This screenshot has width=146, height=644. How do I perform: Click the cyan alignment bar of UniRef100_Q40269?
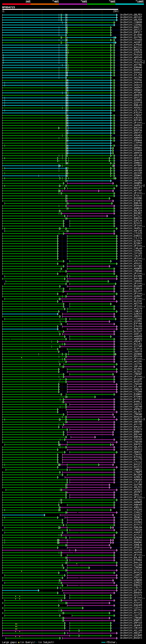pyautogui.click(x=89, y=180)
